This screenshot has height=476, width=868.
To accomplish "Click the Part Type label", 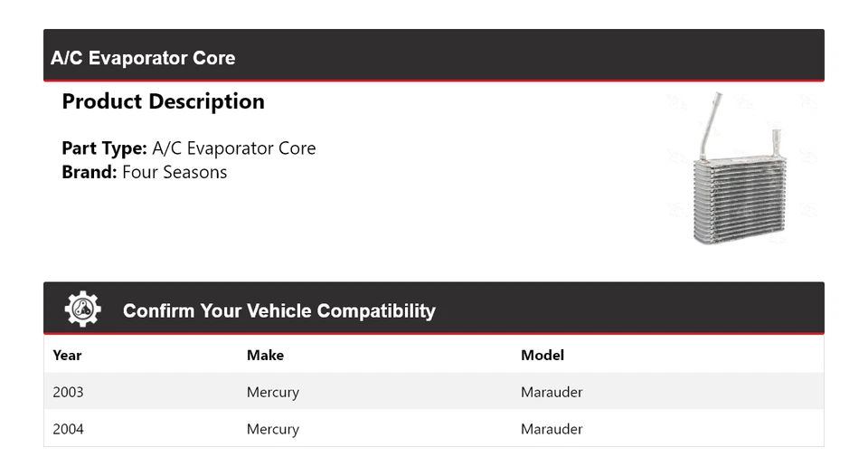I will click(104, 148).
